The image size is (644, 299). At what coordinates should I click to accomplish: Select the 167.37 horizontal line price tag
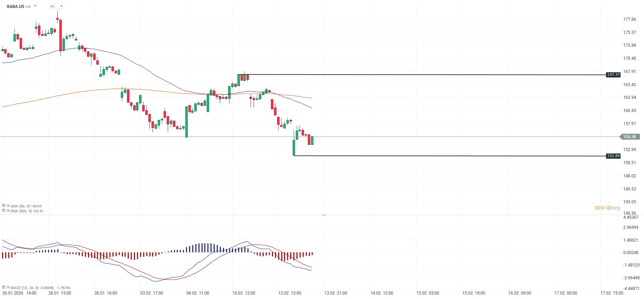tap(613, 75)
